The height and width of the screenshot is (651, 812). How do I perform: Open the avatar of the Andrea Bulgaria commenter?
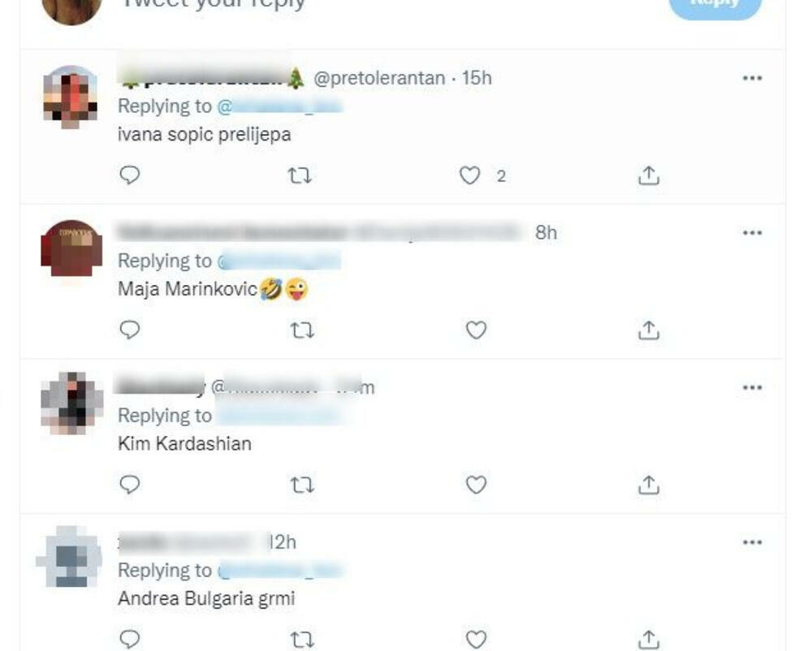tap(71, 557)
